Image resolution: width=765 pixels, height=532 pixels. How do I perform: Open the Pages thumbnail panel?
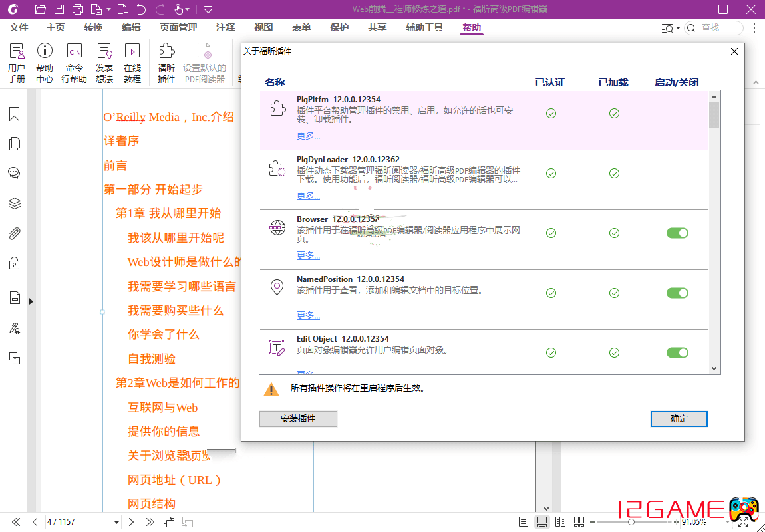(x=15, y=144)
